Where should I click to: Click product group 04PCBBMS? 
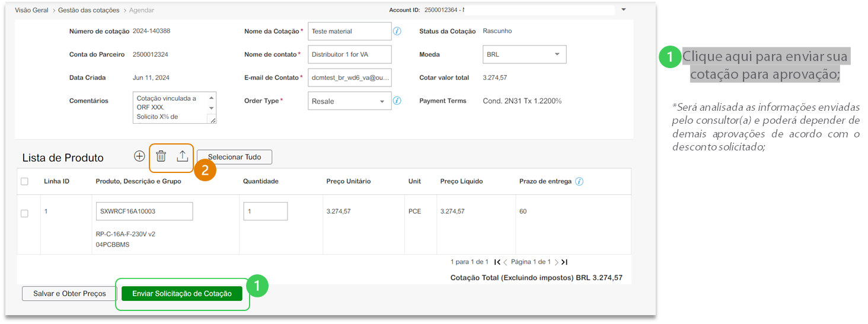(113, 244)
